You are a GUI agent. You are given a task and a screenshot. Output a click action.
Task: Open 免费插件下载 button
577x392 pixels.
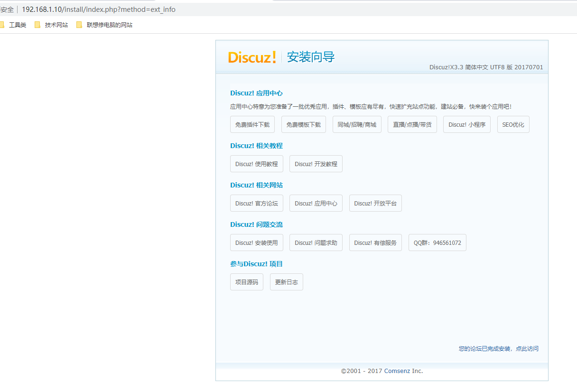tap(252, 125)
